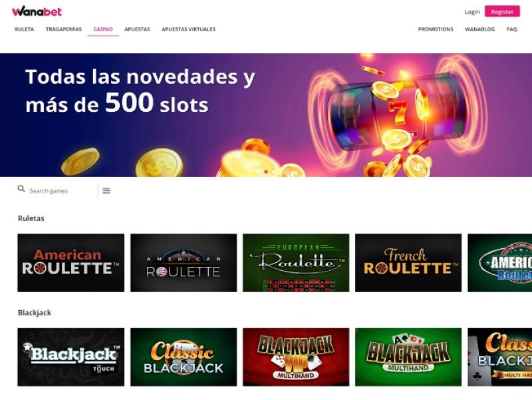Click the 500 slots promo banner

pyautogui.click(x=266, y=114)
